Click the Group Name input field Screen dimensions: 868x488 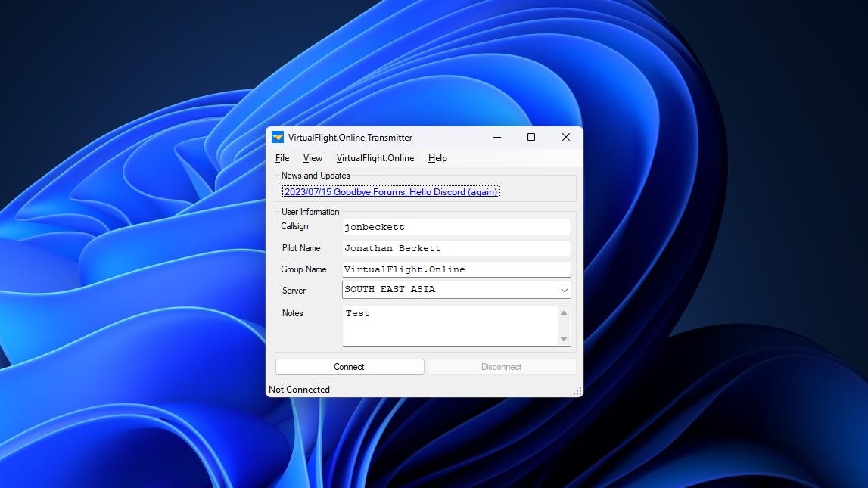pos(456,269)
